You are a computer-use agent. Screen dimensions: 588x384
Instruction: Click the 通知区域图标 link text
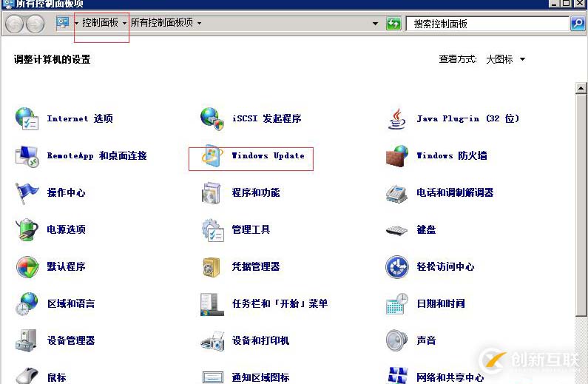click(x=260, y=377)
